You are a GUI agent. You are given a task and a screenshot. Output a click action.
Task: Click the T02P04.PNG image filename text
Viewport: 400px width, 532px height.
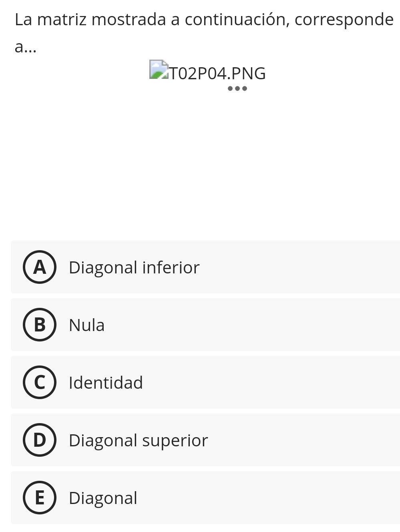(x=217, y=73)
